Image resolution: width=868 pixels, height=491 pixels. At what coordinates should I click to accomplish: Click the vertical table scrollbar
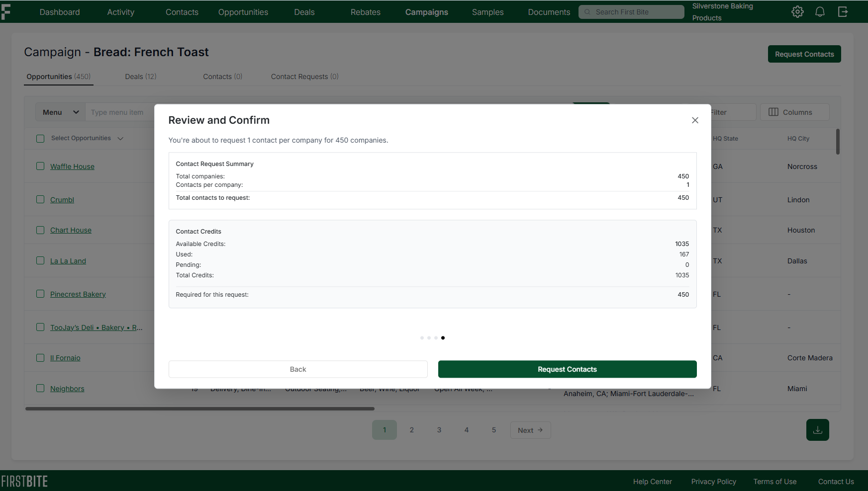pyautogui.click(x=838, y=142)
